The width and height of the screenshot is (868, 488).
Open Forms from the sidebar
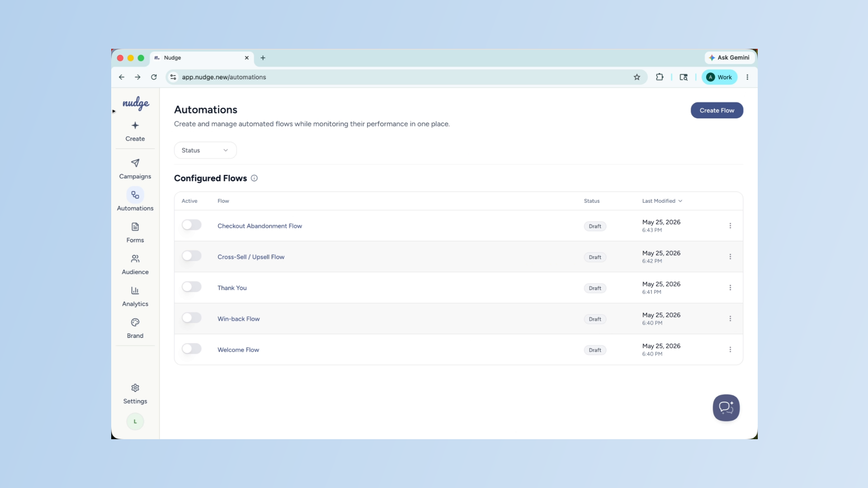point(135,232)
